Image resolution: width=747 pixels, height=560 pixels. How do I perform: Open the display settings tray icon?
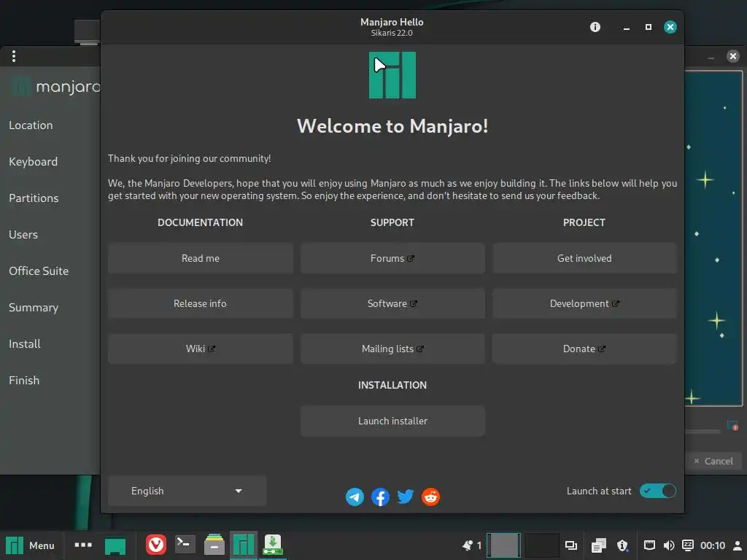pyautogui.click(x=570, y=545)
